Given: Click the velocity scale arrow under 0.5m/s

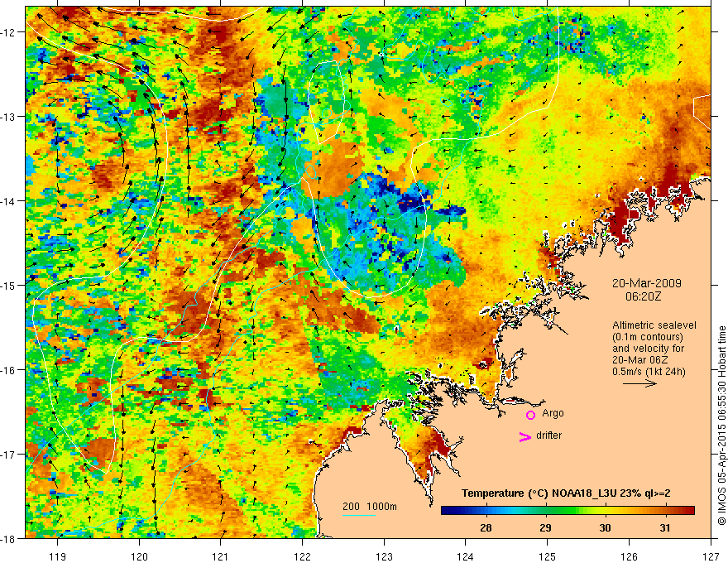Looking at the screenshot, I should tap(639, 383).
